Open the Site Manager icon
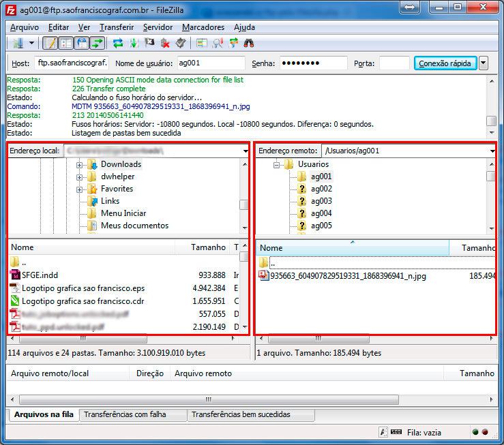504x445 pixels. point(18,43)
